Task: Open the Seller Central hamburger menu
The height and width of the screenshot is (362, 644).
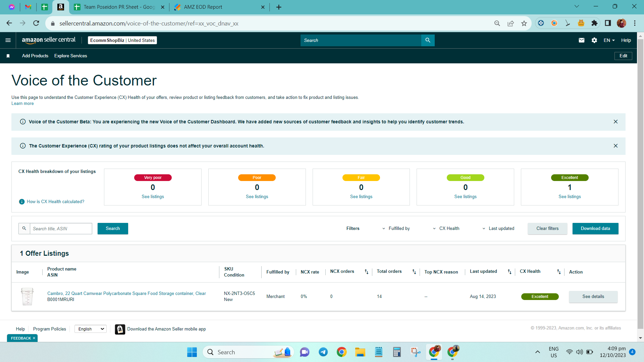Action: [x=8, y=40]
